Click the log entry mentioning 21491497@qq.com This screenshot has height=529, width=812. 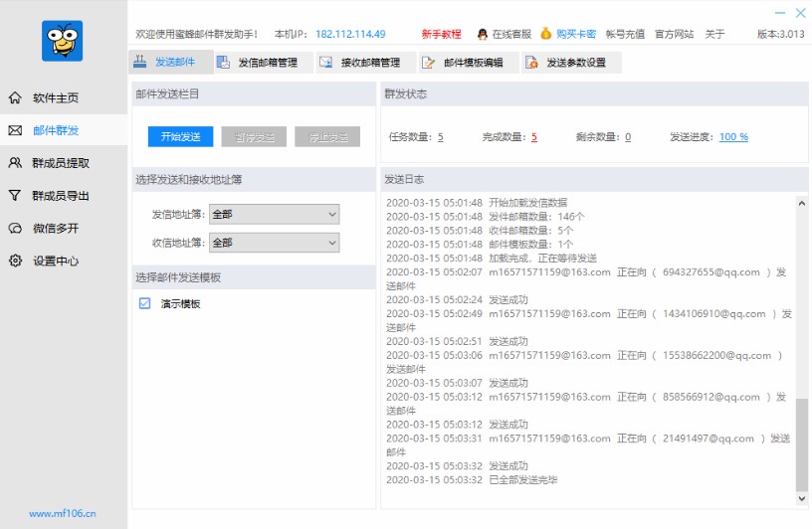coord(588,445)
